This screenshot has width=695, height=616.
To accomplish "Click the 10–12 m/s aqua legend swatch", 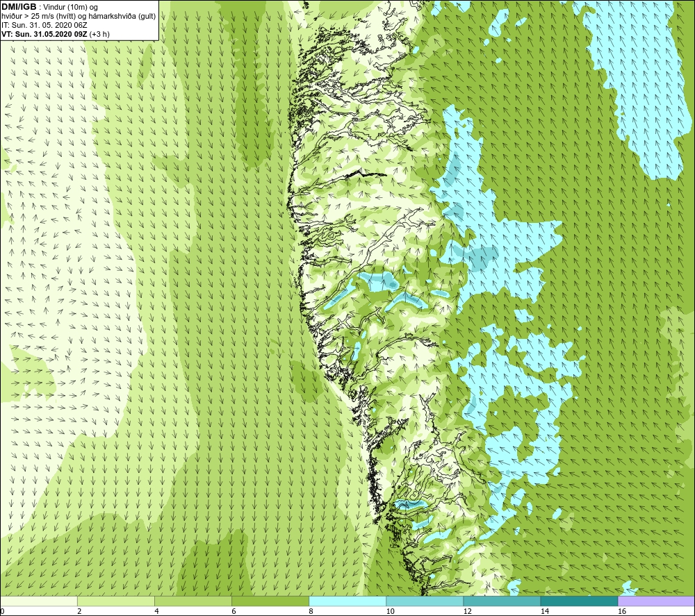I will click(x=425, y=601).
